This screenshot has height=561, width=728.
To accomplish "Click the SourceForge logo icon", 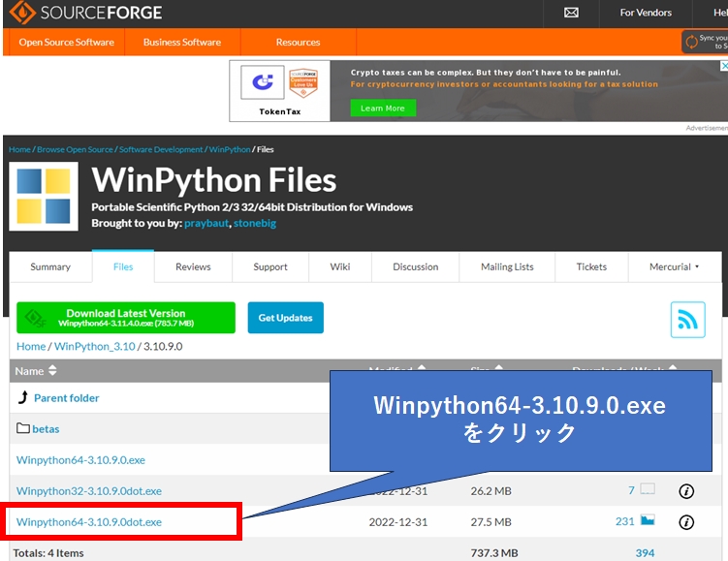I will click(22, 12).
